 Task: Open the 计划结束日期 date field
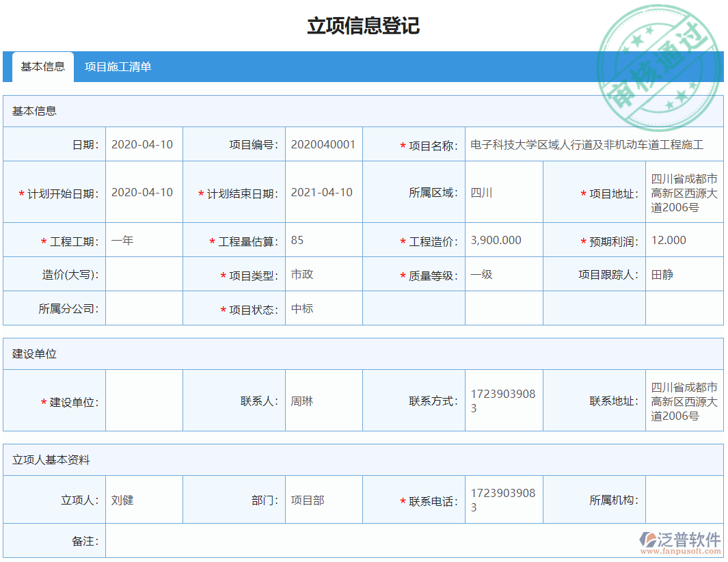coord(323,192)
